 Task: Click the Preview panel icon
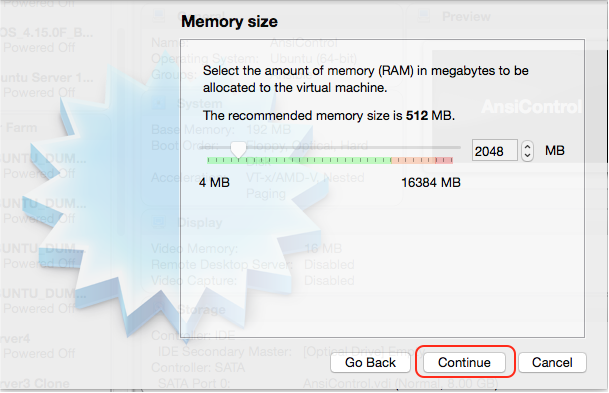(x=423, y=16)
